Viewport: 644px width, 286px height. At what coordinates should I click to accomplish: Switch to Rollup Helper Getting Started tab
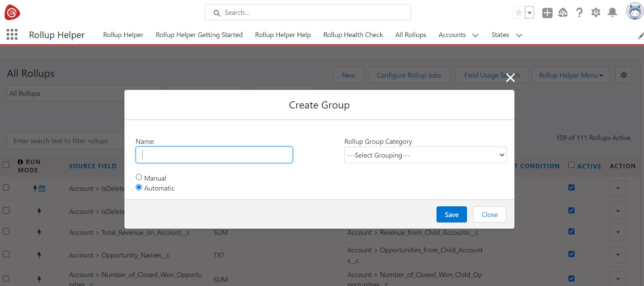pyautogui.click(x=199, y=35)
